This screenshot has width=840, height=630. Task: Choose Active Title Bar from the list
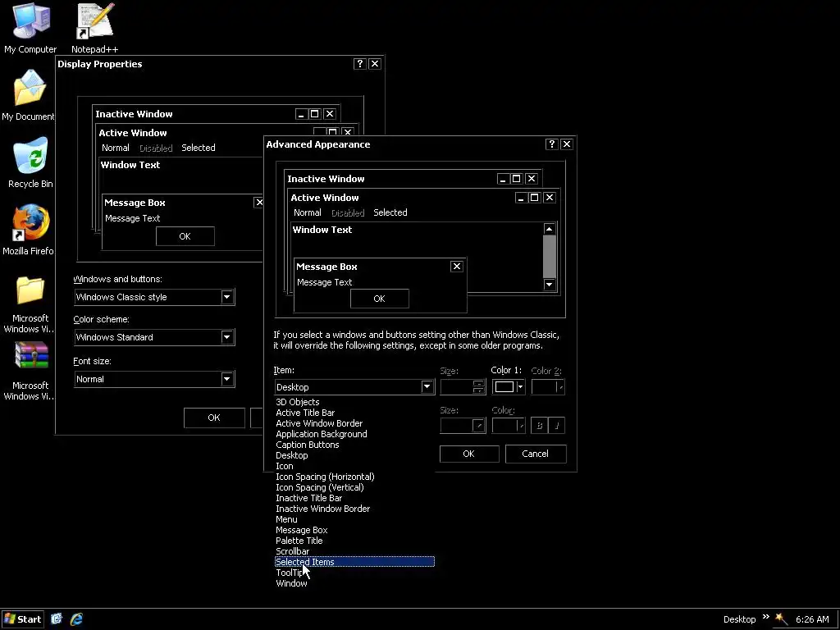pos(354,413)
